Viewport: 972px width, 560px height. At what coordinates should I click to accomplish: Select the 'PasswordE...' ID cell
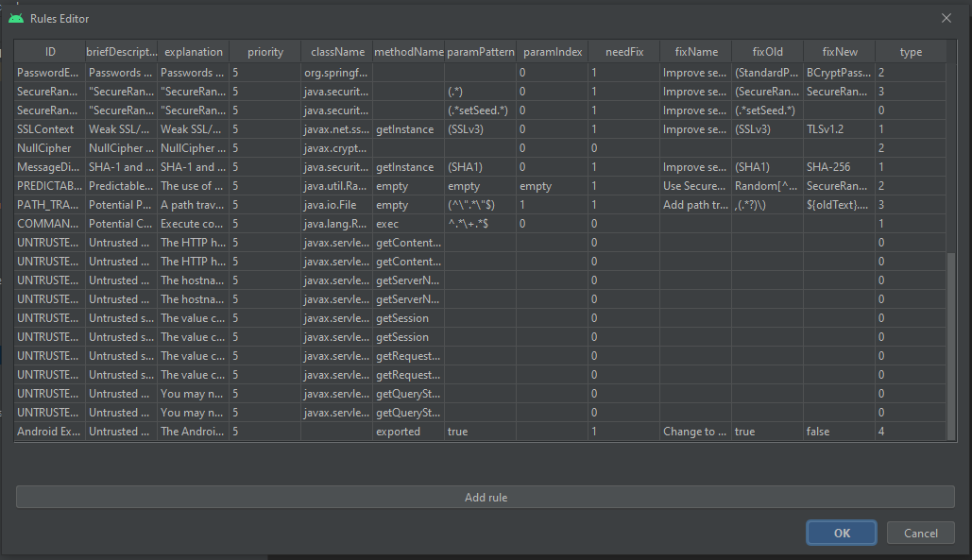[50, 73]
